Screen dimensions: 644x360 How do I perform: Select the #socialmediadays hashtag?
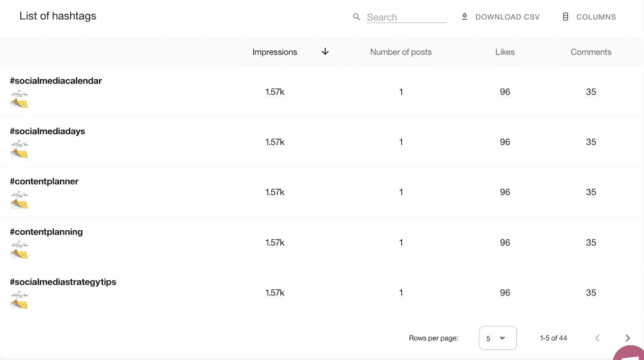point(47,131)
